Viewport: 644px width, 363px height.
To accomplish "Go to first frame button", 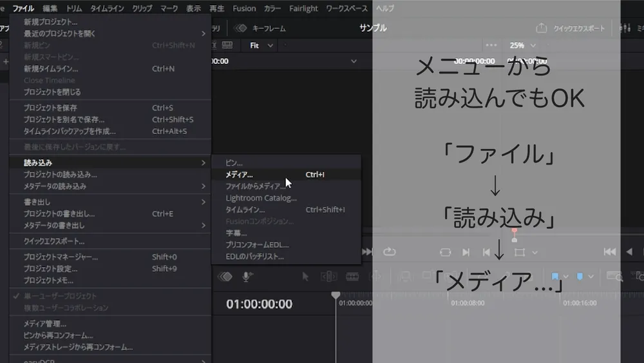I will (610, 251).
